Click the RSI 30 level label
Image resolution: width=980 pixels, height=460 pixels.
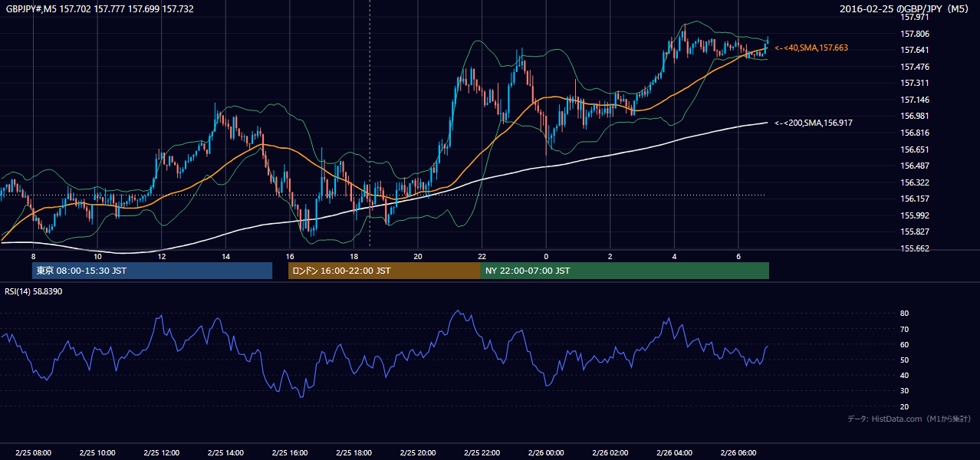pyautogui.click(x=904, y=391)
